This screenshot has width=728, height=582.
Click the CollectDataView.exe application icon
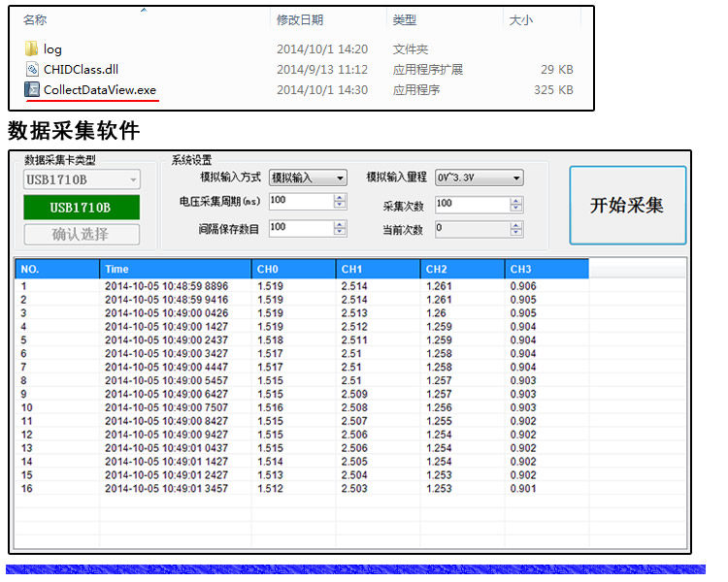[32, 89]
